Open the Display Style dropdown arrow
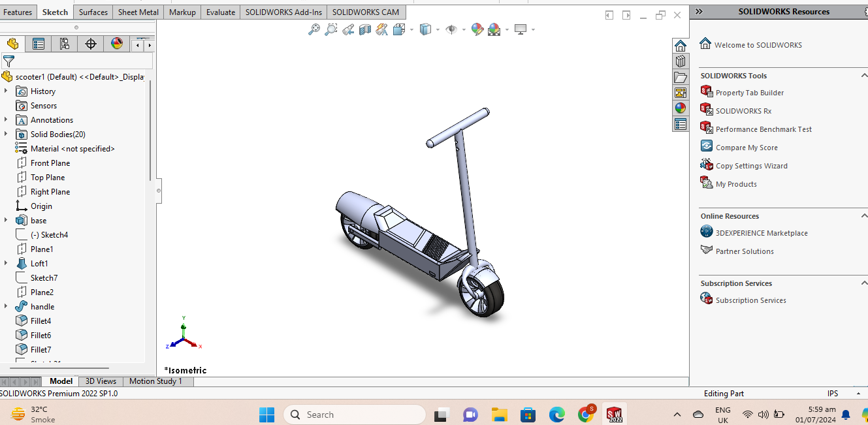The height and width of the screenshot is (425, 868). click(x=437, y=29)
